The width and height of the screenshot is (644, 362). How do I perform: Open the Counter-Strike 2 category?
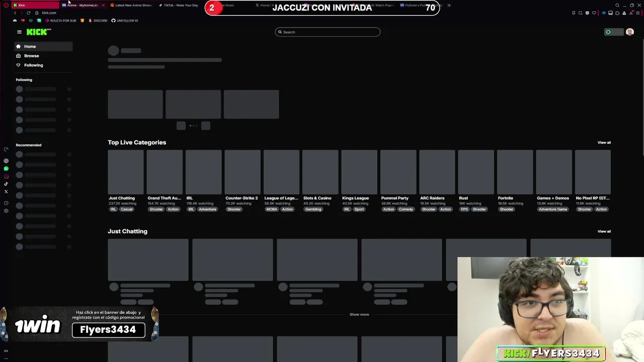242,172
